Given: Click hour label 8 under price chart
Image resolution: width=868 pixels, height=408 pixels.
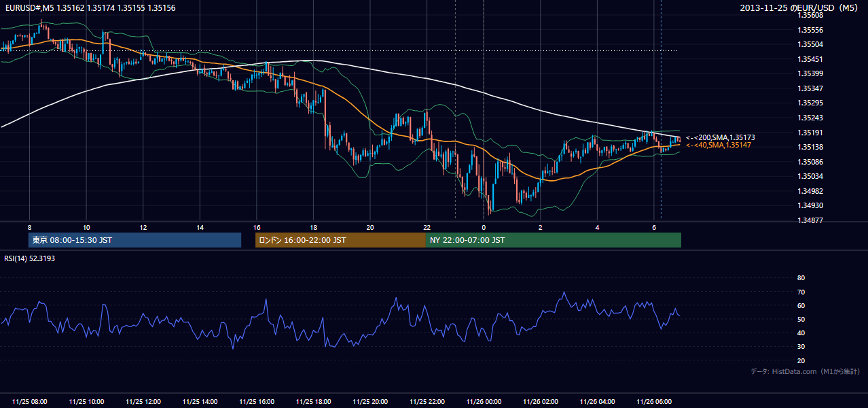Looking at the screenshot, I should click(29, 227).
